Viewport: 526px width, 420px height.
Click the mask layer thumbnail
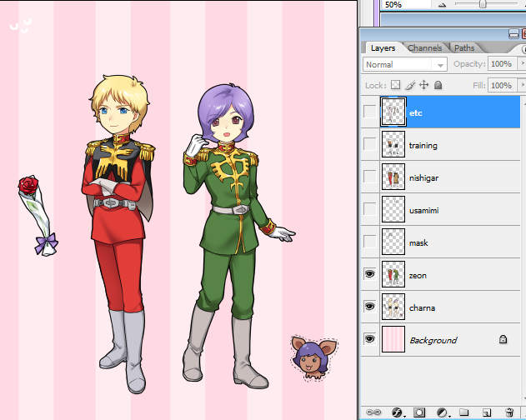pos(393,242)
